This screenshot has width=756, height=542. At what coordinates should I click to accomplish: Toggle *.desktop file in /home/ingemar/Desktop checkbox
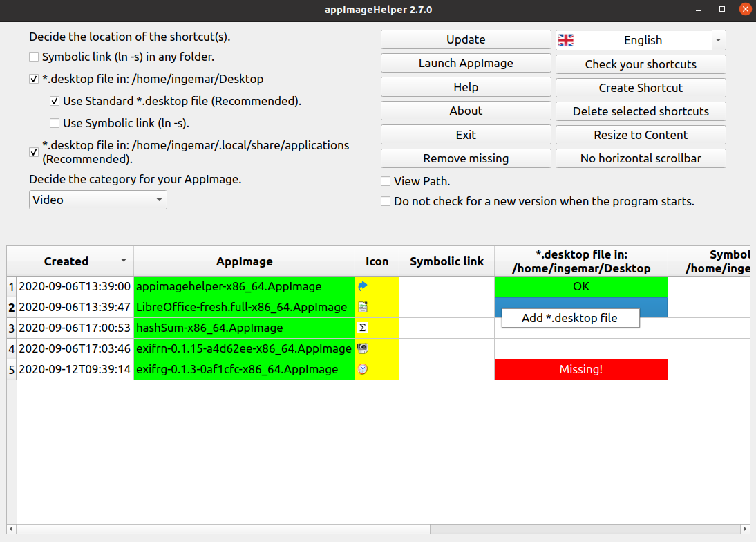point(34,79)
